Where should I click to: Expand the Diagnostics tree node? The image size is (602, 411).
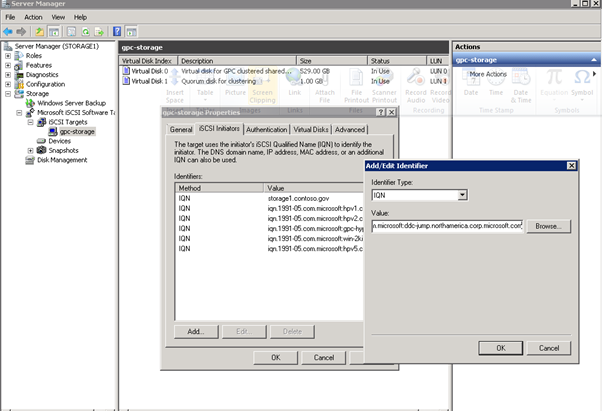tap(8, 75)
